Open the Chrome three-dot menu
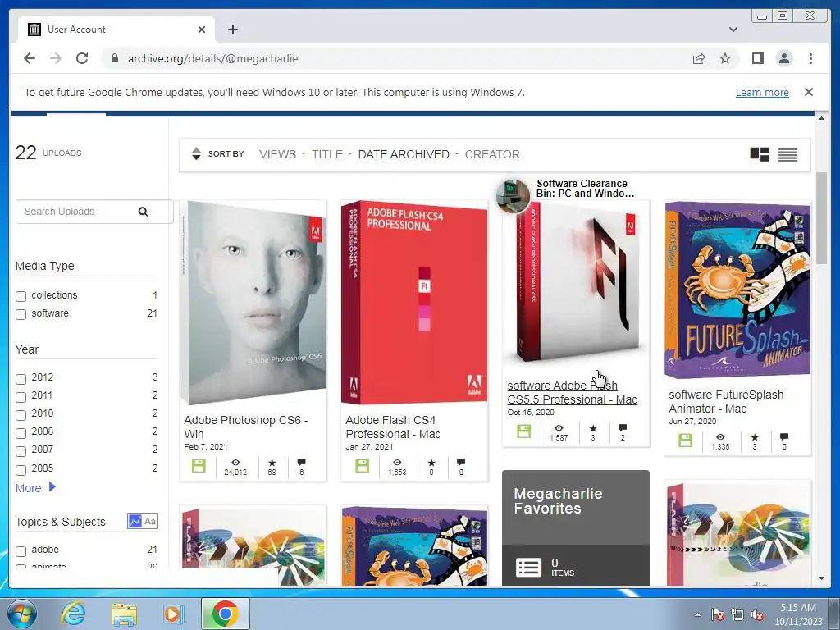This screenshot has width=840, height=630. (810, 58)
